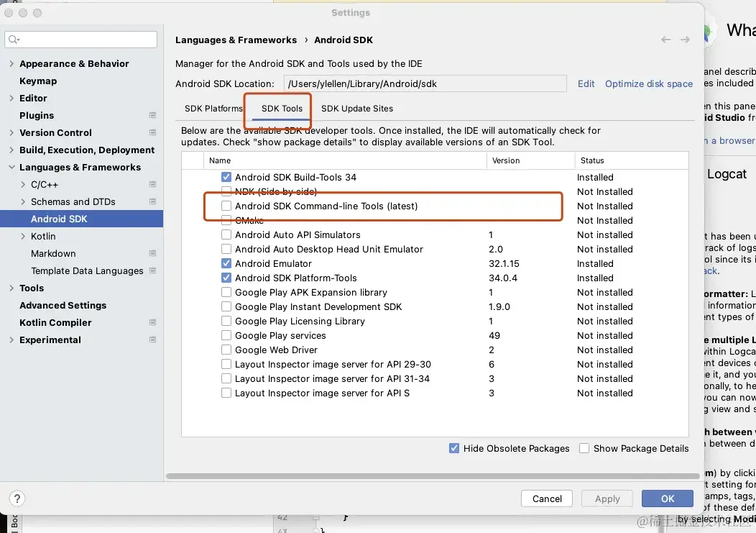Select Android SDK in settings tree
This screenshot has height=533, width=756.
point(81,219)
